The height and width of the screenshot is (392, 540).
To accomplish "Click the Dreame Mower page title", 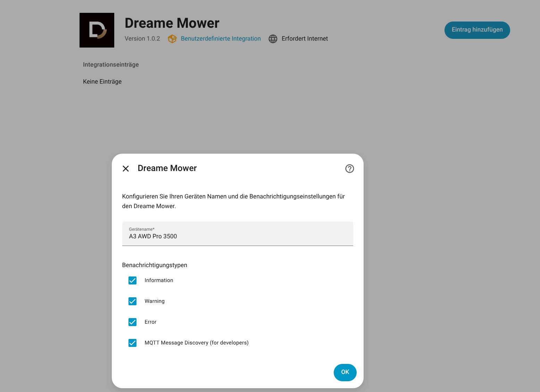I will click(172, 23).
